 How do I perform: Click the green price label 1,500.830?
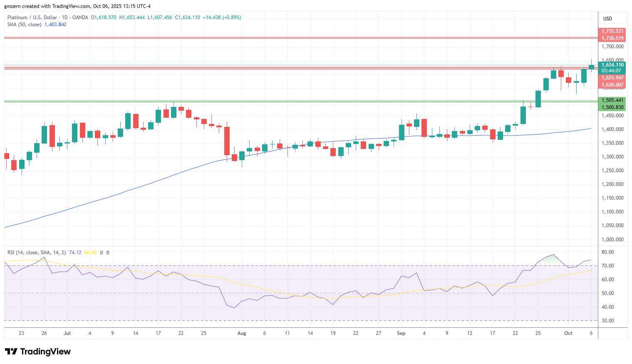pyautogui.click(x=612, y=107)
